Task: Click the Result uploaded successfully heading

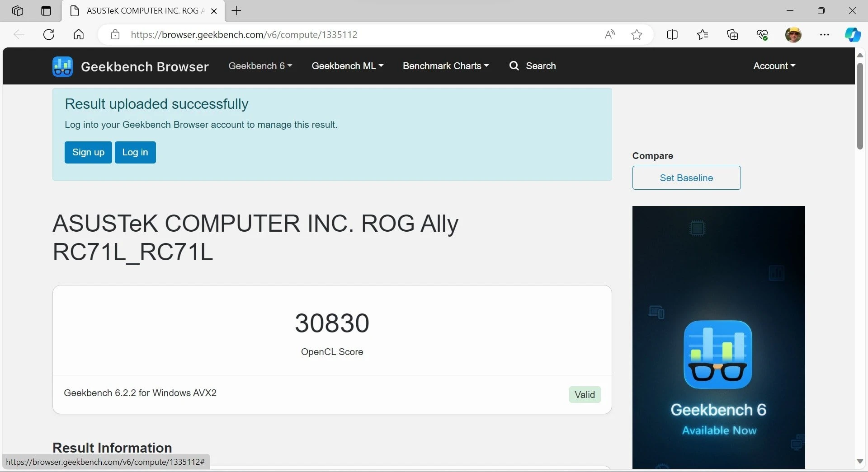Action: pos(156,104)
